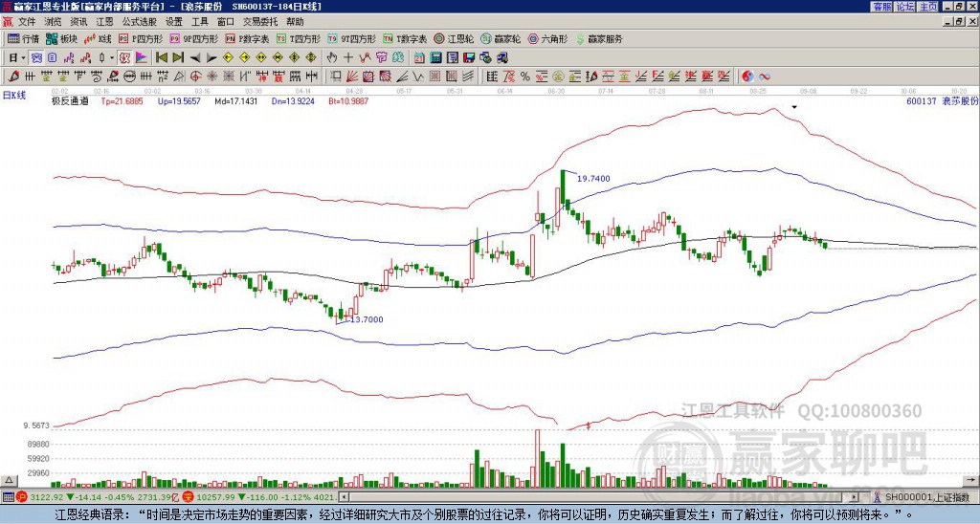Screen dimensions: 980x524
Task: Click the 3122.92 index value in status bar
Action: (x=47, y=497)
